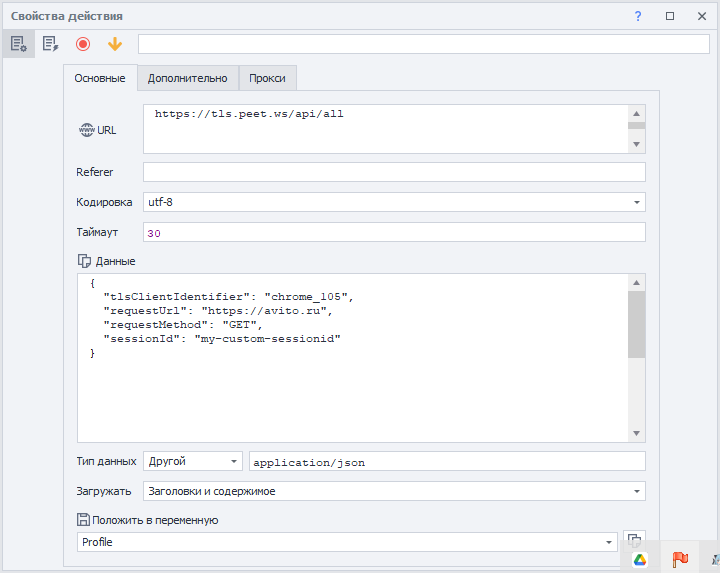Switch to the Дополнительно tab

187,78
